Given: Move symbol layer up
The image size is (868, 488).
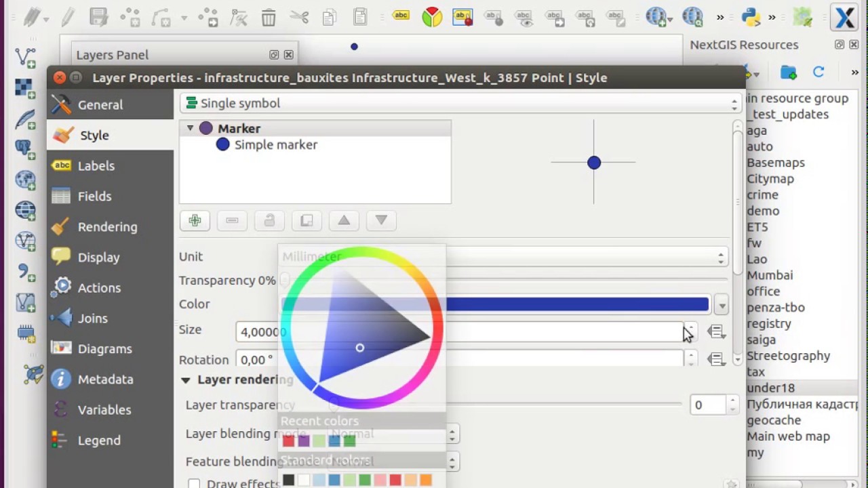Looking at the screenshot, I should point(344,220).
